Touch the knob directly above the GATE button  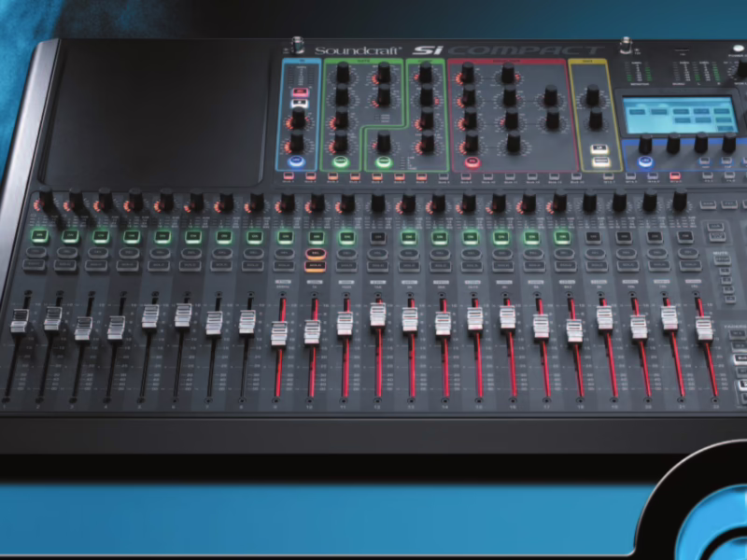340,141
